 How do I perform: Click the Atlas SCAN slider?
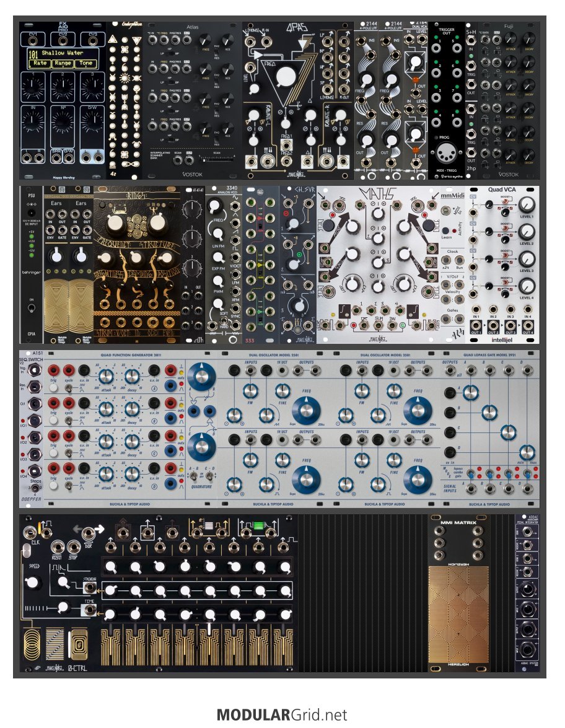point(217,159)
